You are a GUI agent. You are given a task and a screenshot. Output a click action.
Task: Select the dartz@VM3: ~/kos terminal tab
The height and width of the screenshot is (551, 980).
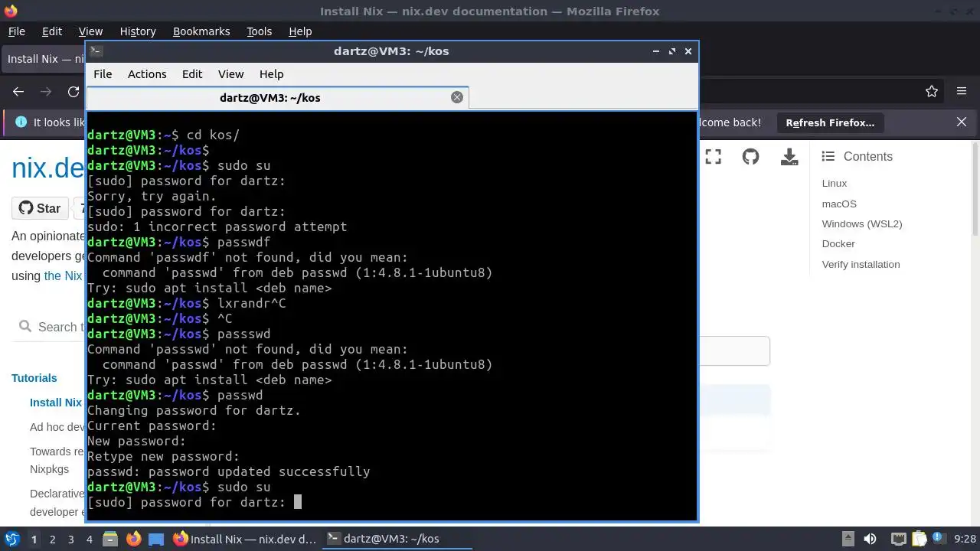277,97
